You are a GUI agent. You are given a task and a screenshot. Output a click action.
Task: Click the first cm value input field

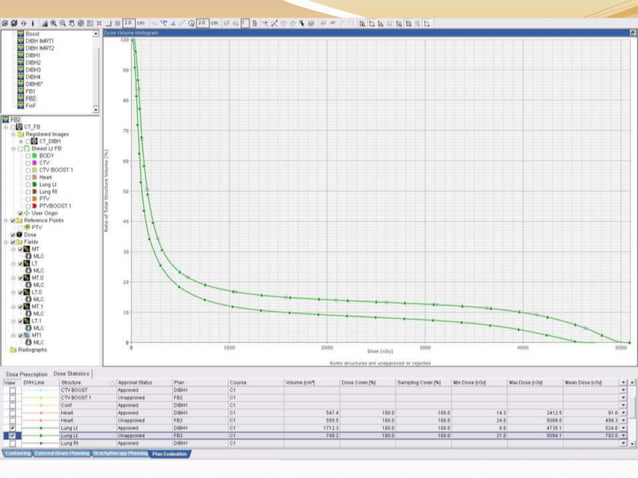[x=130, y=22]
